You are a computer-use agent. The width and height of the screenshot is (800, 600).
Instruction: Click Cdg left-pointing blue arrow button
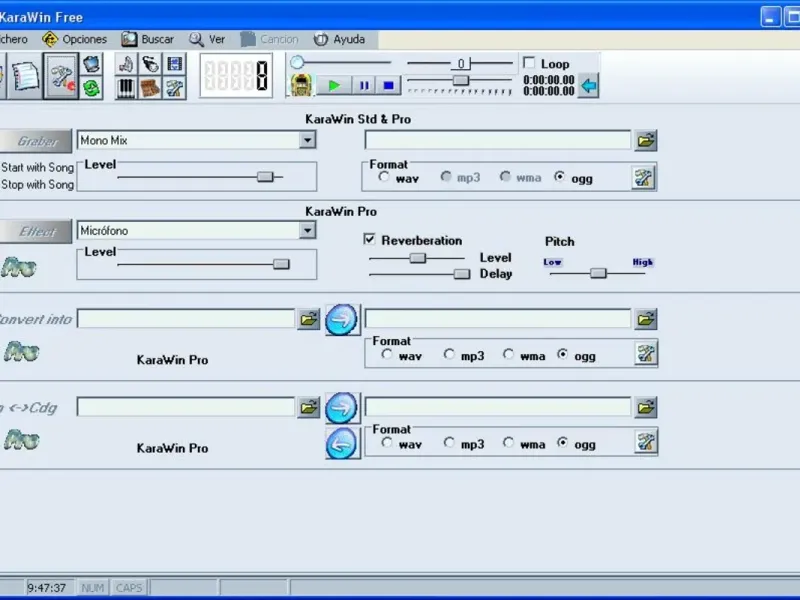click(341, 443)
